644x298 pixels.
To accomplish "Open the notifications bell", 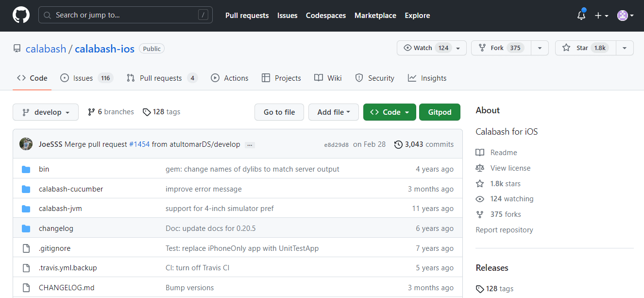I will click(581, 16).
